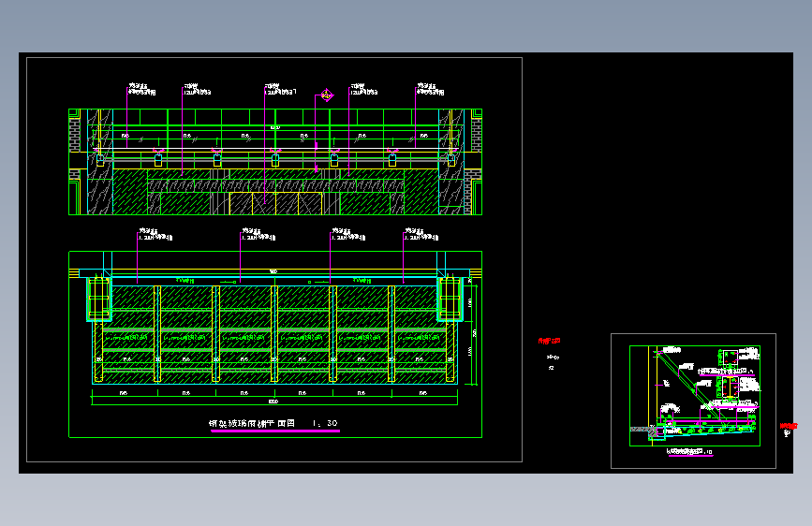Click the 1:30 scale label

pyautogui.click(x=325, y=423)
